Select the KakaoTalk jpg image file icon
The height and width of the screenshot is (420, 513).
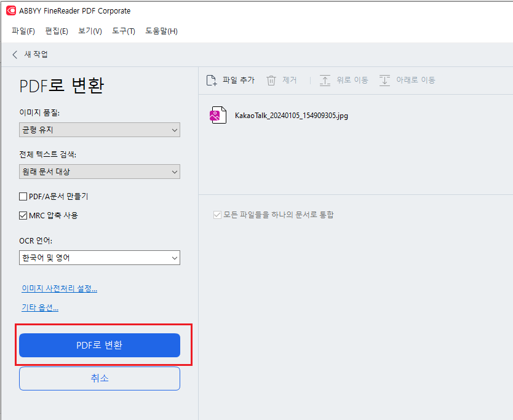218,115
